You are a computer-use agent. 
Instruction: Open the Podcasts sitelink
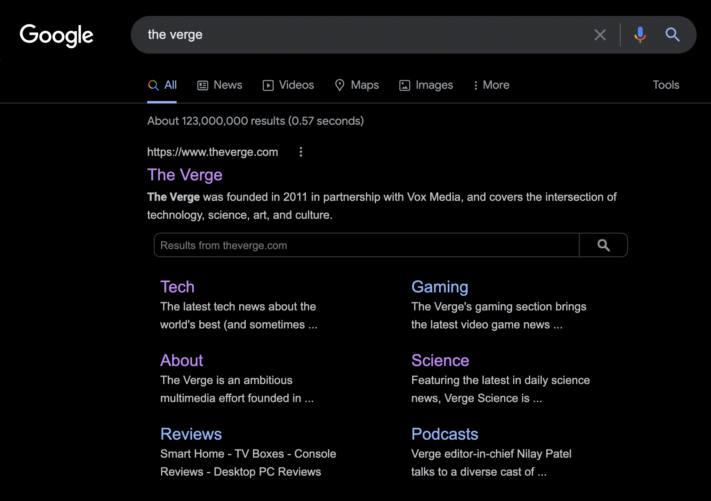click(x=444, y=434)
